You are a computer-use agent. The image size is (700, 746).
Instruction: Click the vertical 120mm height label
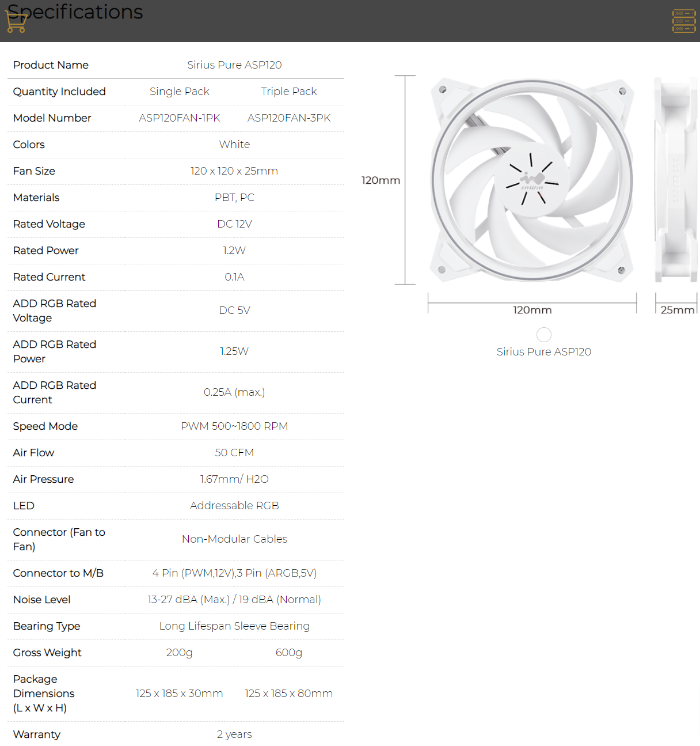point(381,180)
